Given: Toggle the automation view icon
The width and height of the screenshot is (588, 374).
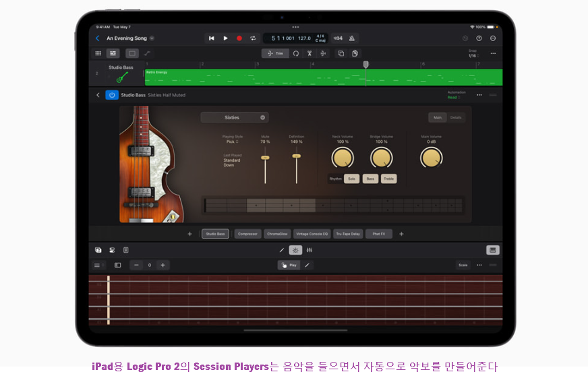Looking at the screenshot, I should (146, 53).
